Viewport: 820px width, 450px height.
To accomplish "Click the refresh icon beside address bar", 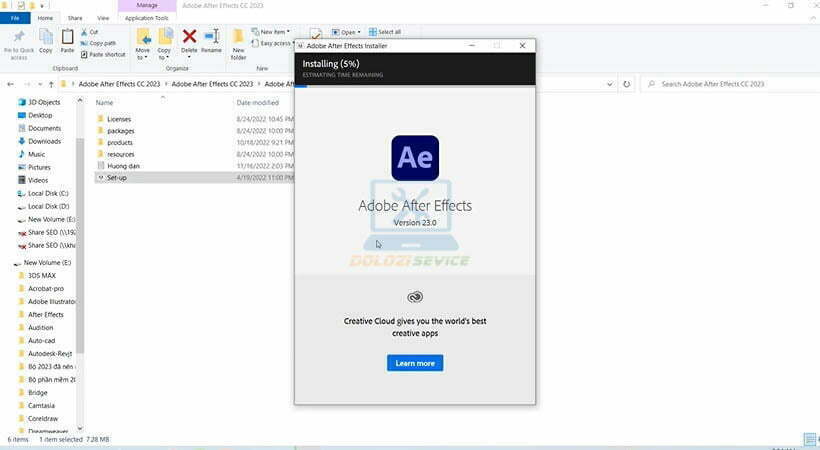I will click(627, 84).
